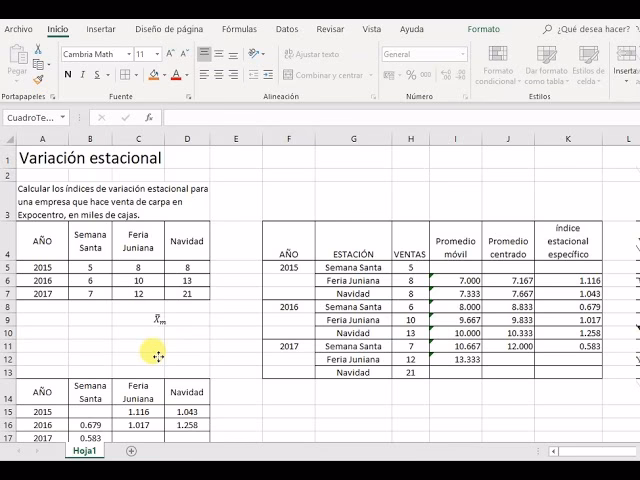
Task: Click the Select All corner triangle
Action: click(9, 140)
